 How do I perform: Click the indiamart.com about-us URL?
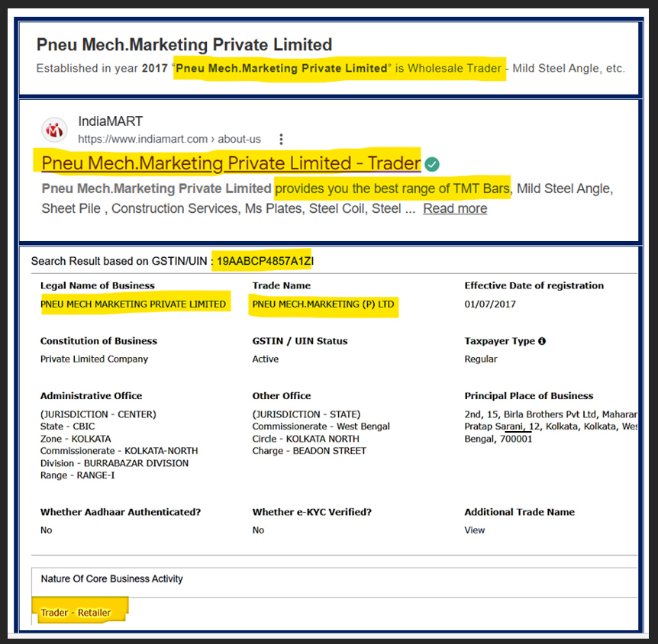(169, 139)
